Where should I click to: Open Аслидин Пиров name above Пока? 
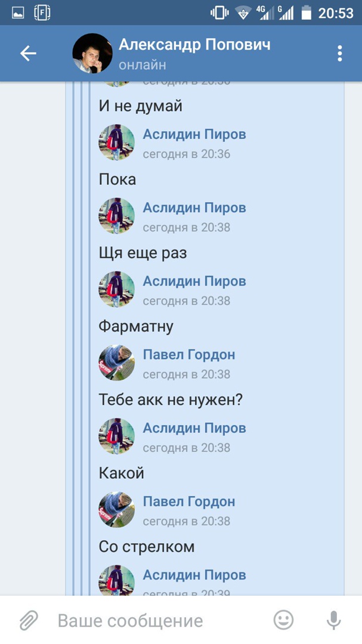[x=194, y=134]
